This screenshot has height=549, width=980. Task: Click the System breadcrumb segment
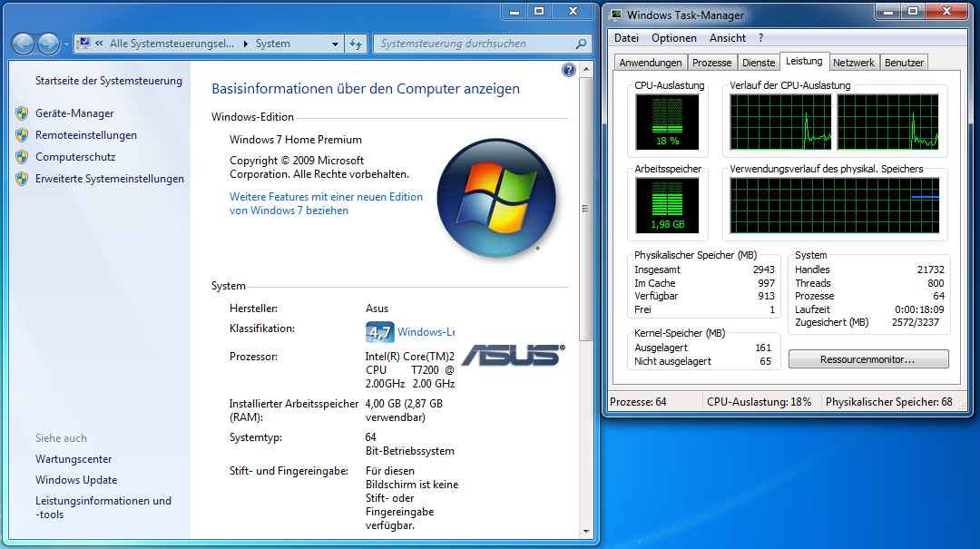(272, 44)
